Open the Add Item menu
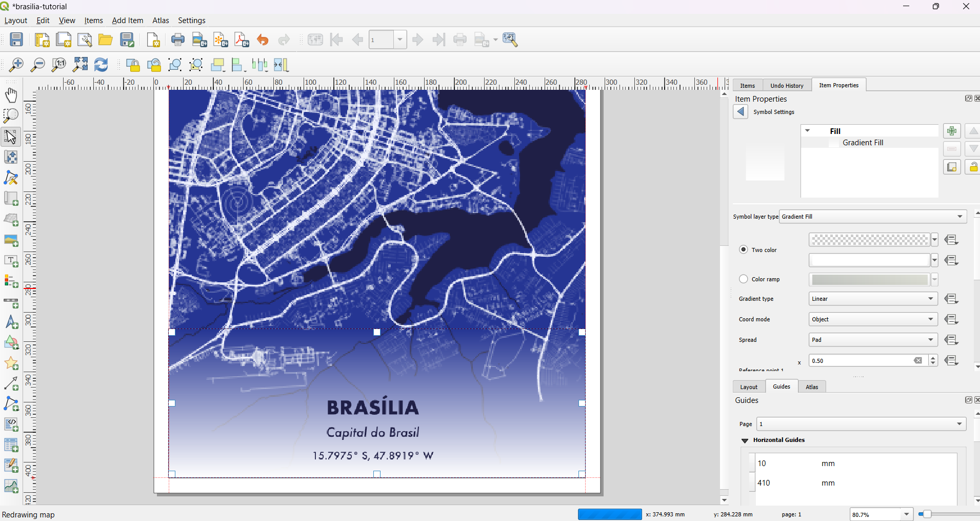Image resolution: width=980 pixels, height=521 pixels. 128,21
